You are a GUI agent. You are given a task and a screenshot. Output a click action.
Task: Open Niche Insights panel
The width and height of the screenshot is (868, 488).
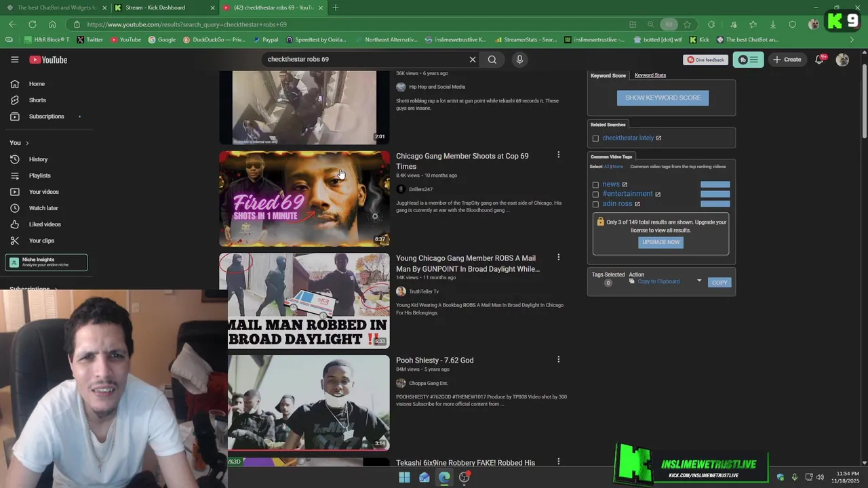(x=46, y=262)
